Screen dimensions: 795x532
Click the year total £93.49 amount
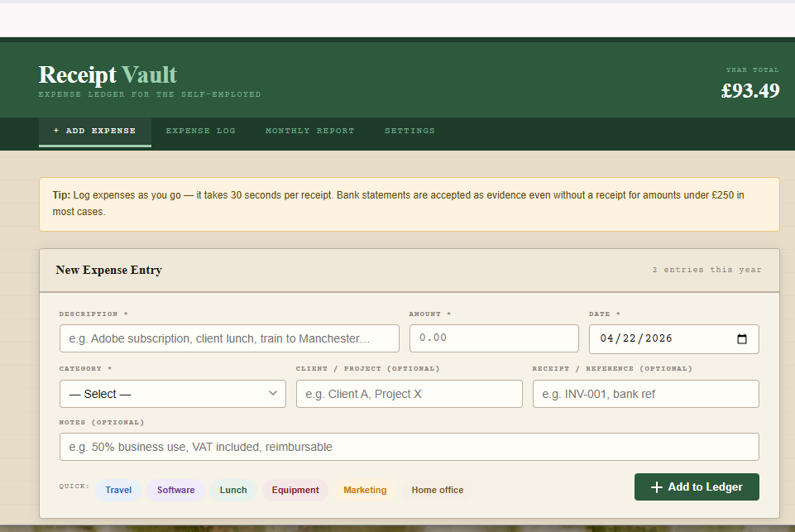(x=750, y=90)
